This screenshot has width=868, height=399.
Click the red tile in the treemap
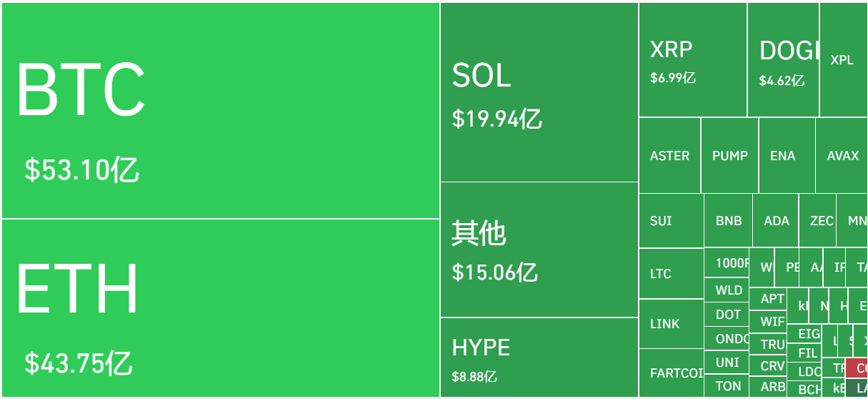857,369
